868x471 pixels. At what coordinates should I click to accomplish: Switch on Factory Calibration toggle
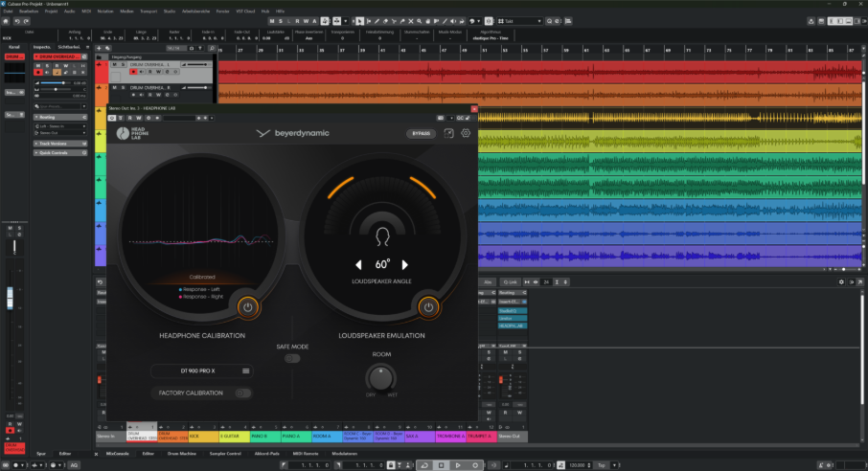point(242,392)
